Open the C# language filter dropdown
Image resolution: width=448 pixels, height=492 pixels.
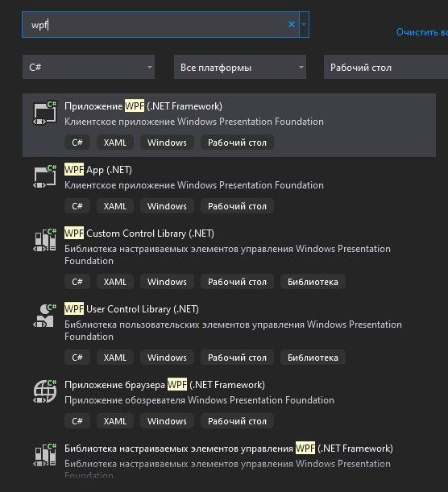89,67
